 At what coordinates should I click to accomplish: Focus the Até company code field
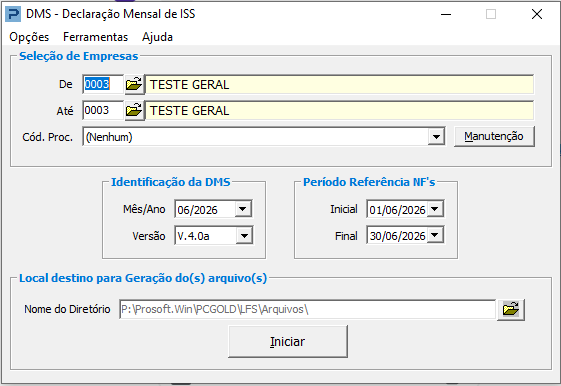(x=103, y=111)
